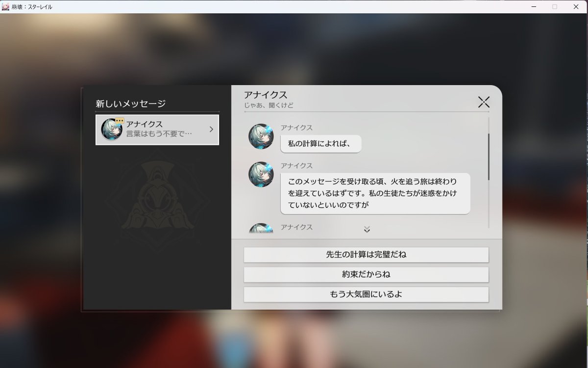Click アナイクス avatar beside 私の計算によれば

click(261, 136)
